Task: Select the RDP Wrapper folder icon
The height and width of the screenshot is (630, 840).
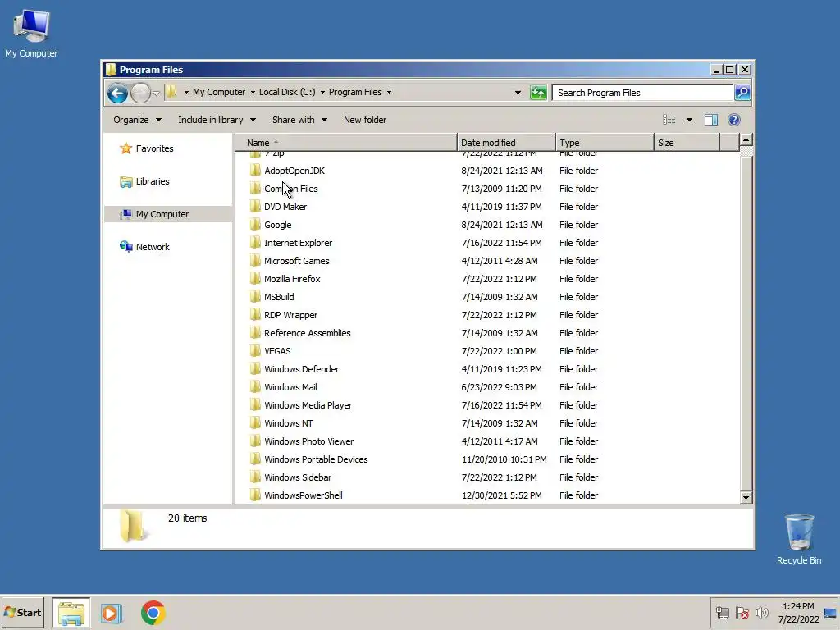Action: 255,315
